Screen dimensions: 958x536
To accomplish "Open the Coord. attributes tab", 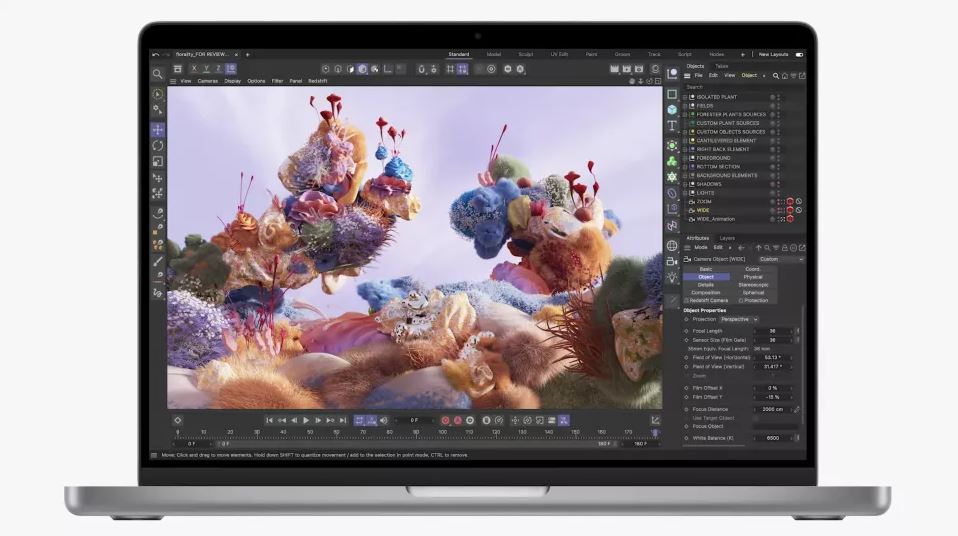I will [753, 269].
